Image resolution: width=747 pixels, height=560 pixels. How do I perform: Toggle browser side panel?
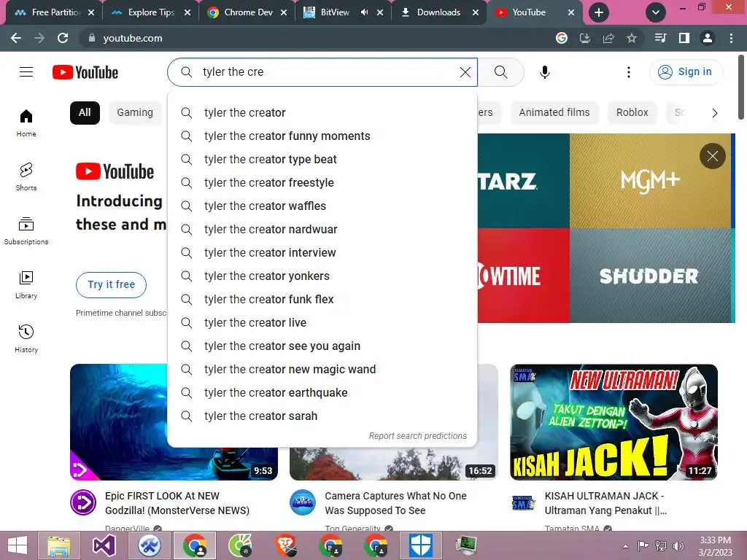[x=684, y=38]
